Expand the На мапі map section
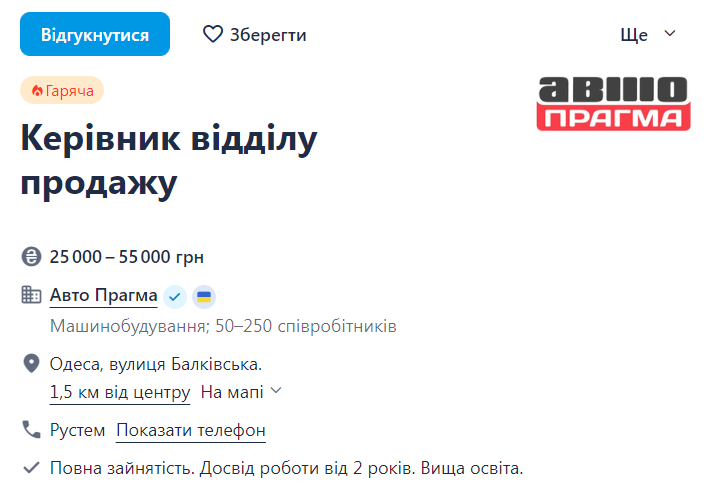 pyautogui.click(x=241, y=392)
